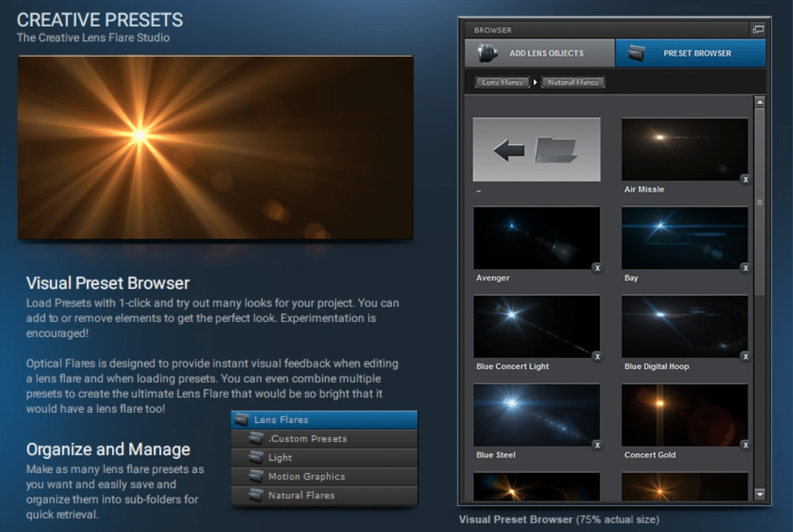Open the .Custom Presets folder
Image resolution: width=793 pixels, height=532 pixels.
click(x=324, y=439)
